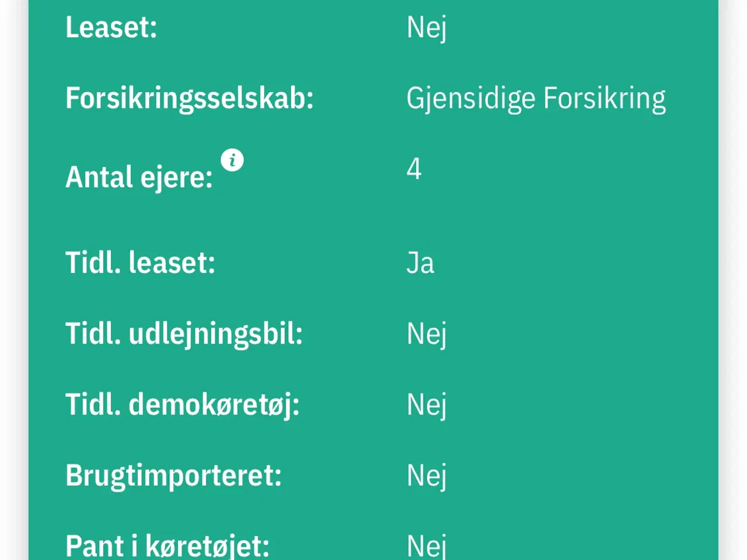747x560 pixels.
Task: Click the white margin right of green card
Action: pos(733,280)
